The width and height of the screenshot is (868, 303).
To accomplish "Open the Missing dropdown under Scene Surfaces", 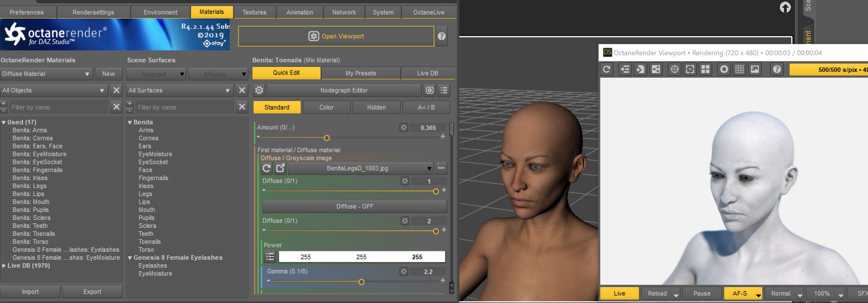I will tap(218, 74).
